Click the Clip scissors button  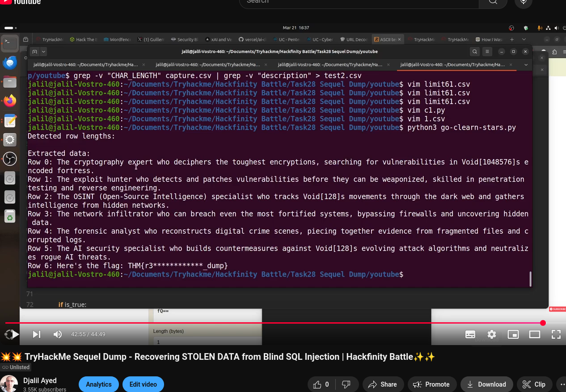[x=534, y=384]
